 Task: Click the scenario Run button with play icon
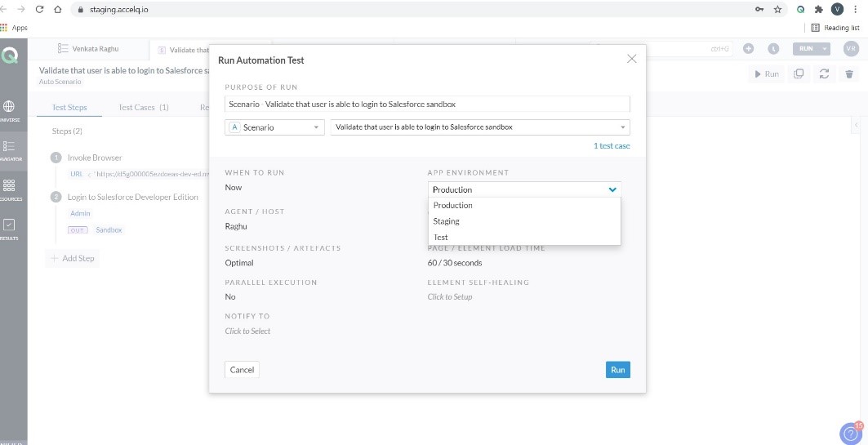(766, 74)
